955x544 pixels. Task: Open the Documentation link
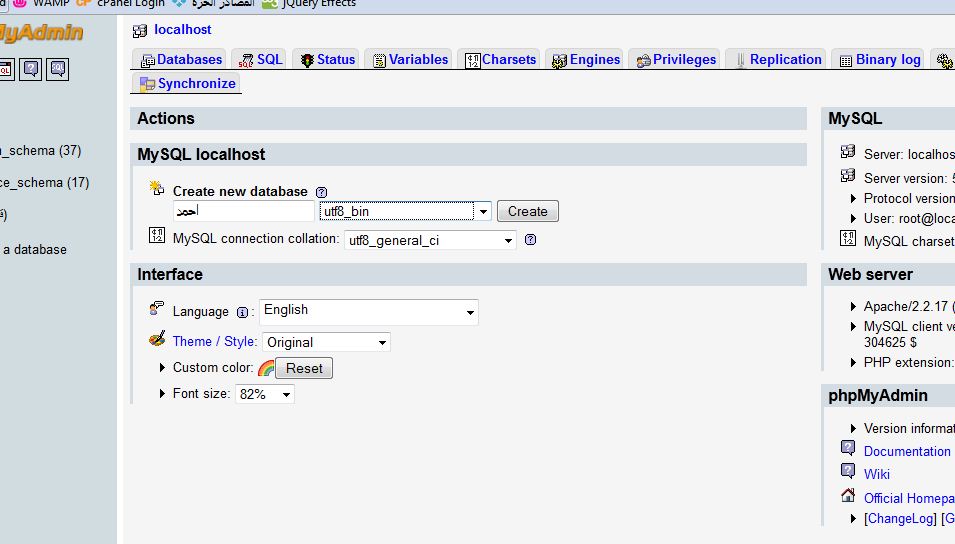pos(907,451)
